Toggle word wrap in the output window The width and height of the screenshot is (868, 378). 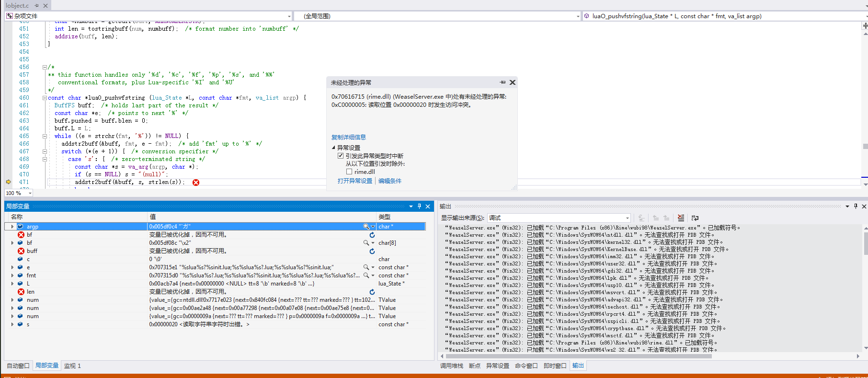(x=695, y=218)
